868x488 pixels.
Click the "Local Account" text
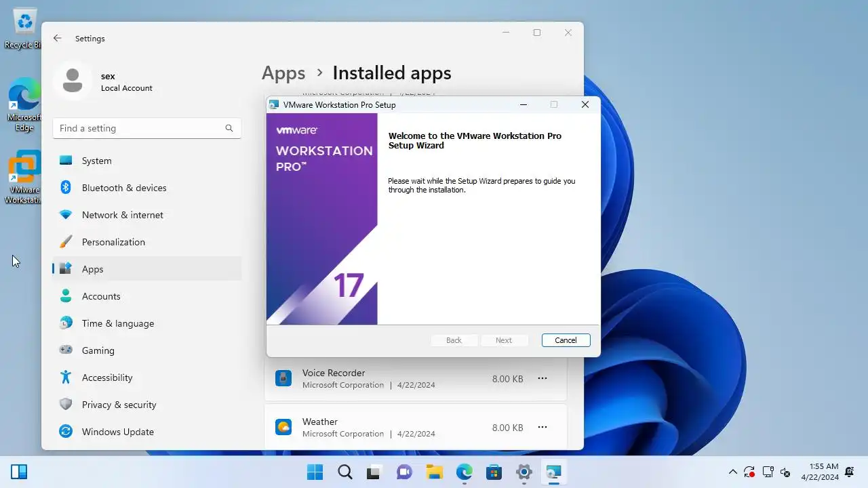[x=127, y=88]
